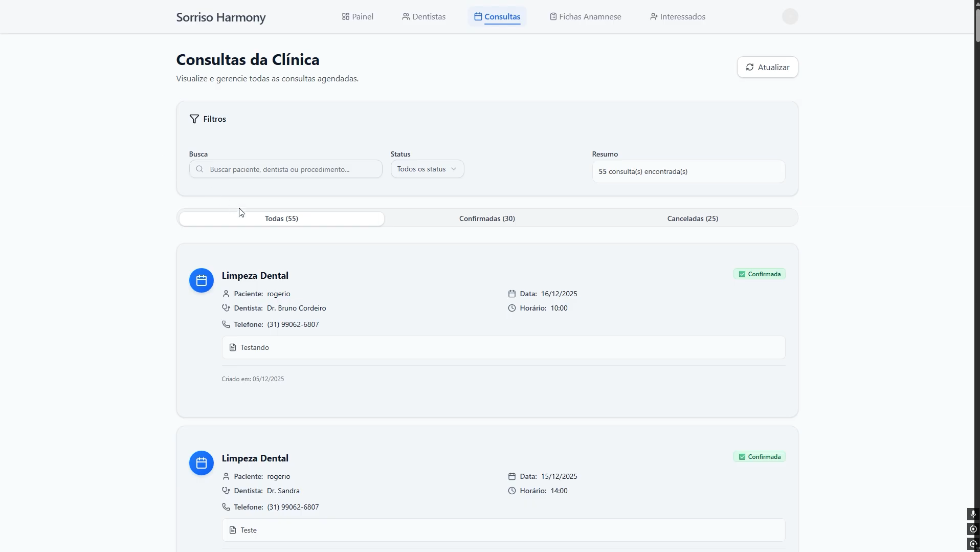Click Dr. Sandra dentist name
The height and width of the screenshot is (552, 980).
pyautogui.click(x=283, y=491)
